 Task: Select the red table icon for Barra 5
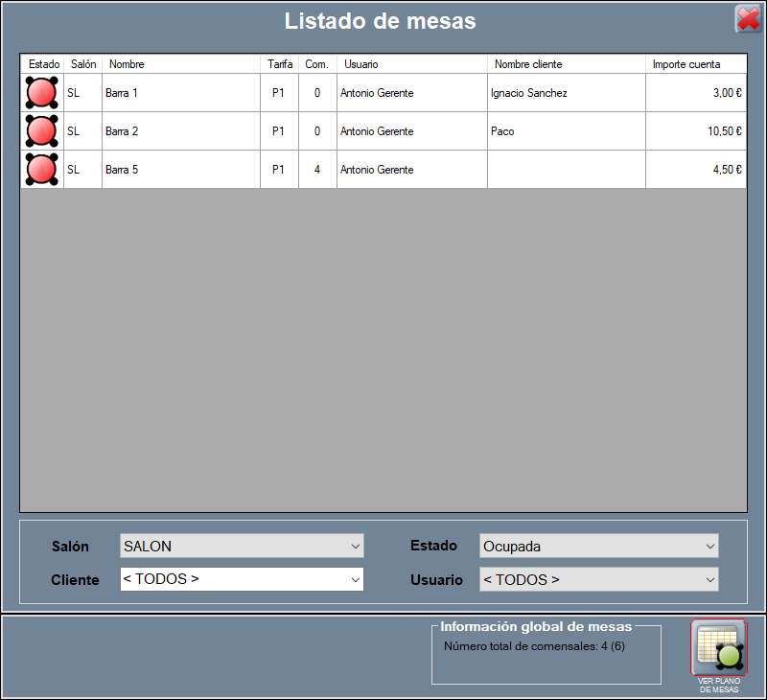coord(41,170)
